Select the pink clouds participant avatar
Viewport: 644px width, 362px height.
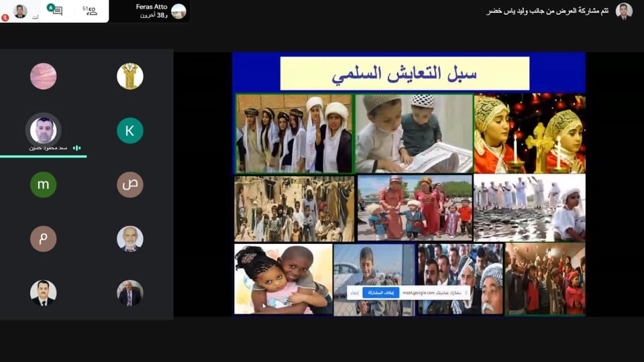click(x=43, y=76)
